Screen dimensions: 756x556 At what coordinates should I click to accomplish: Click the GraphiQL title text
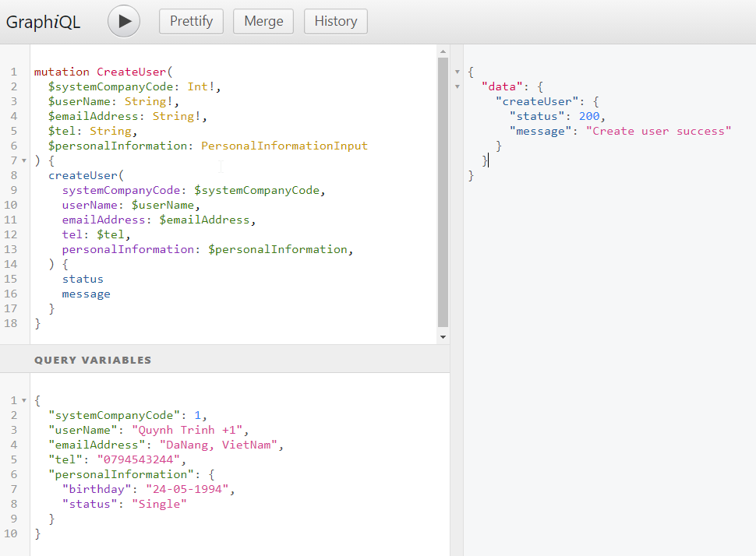(44, 22)
